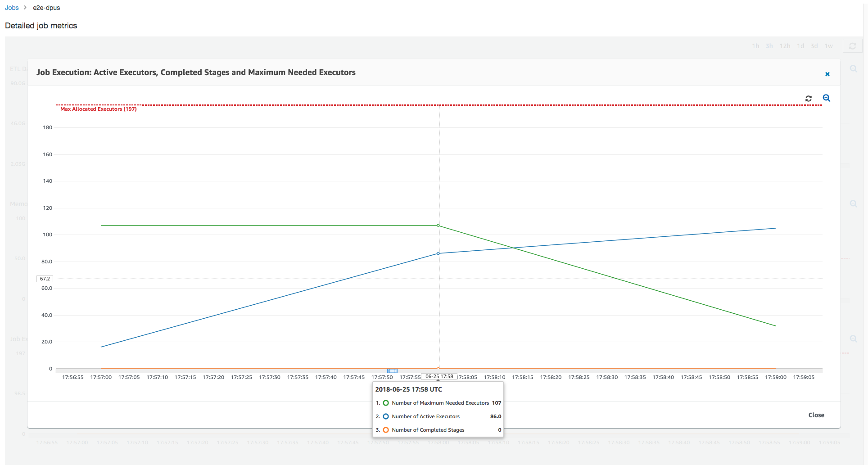The image size is (868, 465).
Task: Click the green circle for Maximum Needed Executors
Action: pyautogui.click(x=386, y=403)
